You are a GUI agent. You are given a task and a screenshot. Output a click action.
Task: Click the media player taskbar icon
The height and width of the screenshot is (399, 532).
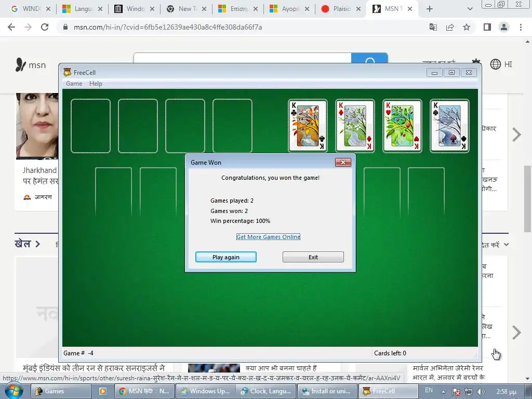pos(102,391)
